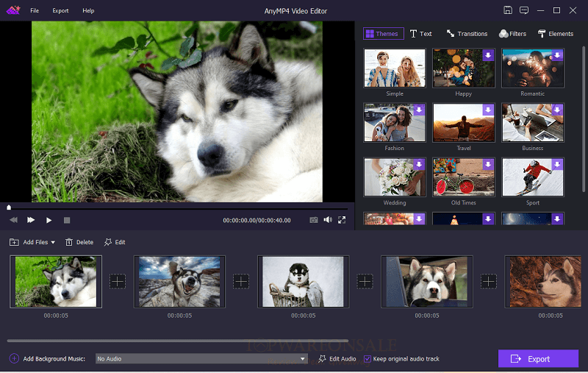Expand the Add Files dropdown arrow
Viewport: 588px width, 373px height.
point(53,242)
